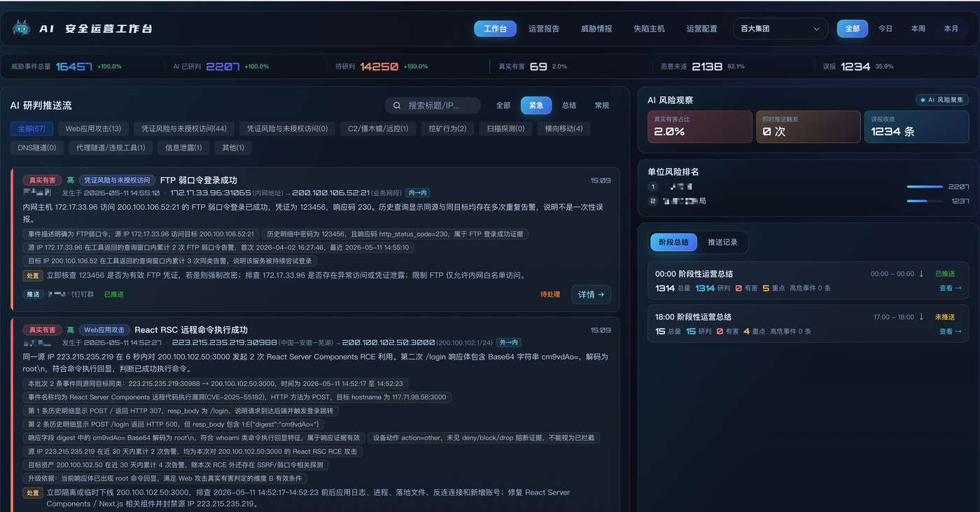
Task: Select the 本周 time range
Action: click(918, 29)
